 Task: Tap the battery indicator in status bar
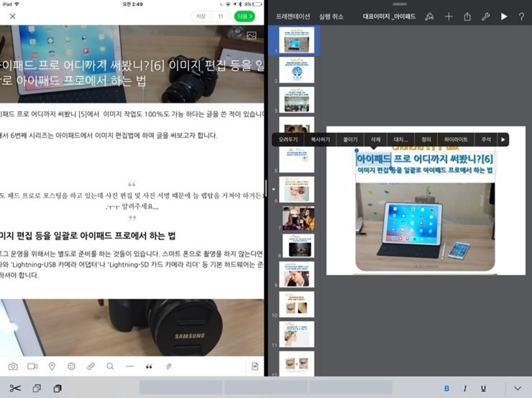[x=257, y=5]
